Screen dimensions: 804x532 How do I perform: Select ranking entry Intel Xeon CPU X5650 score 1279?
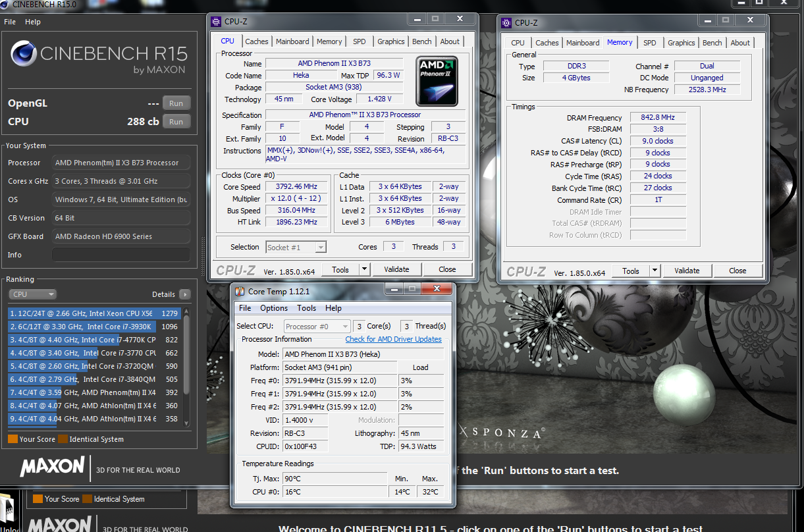tap(94, 313)
